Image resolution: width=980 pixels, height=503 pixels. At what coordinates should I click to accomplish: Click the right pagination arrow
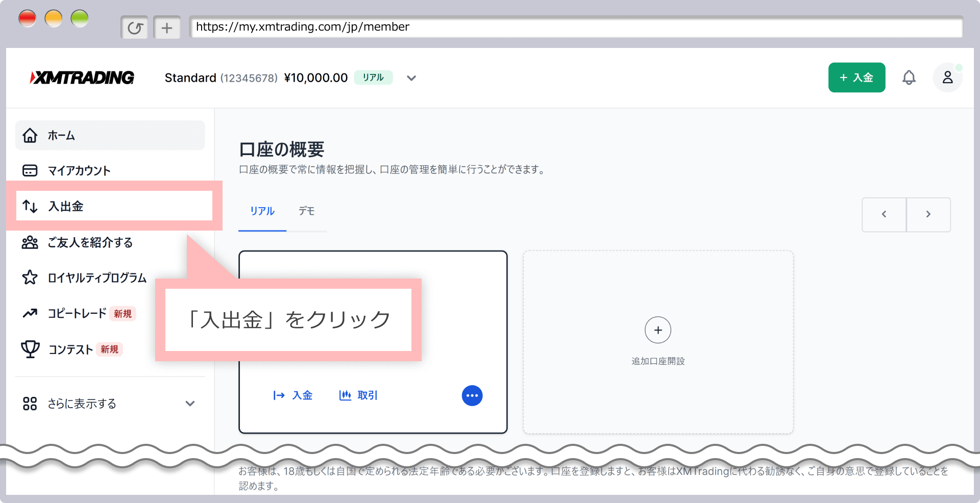(928, 214)
